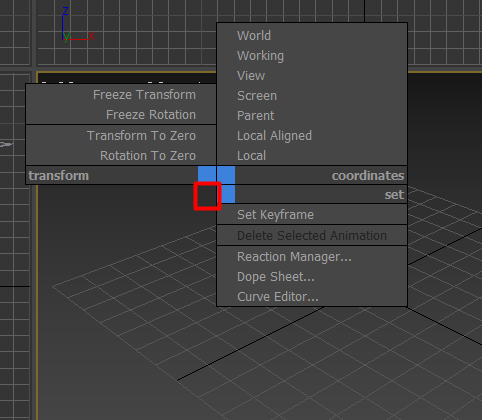Viewport: 482px width, 420px height.
Task: Click Delete Selected Animation entry
Action: pos(312,236)
